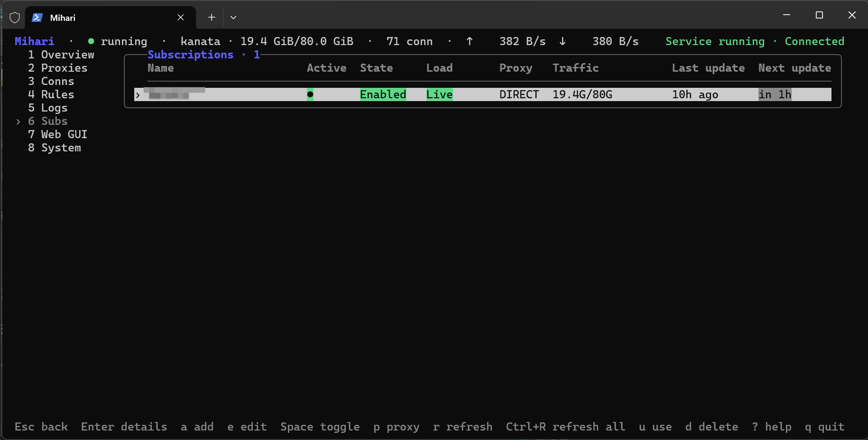The height and width of the screenshot is (440, 868).
Task: Go to 2 Proxies in sidebar
Action: [58, 68]
